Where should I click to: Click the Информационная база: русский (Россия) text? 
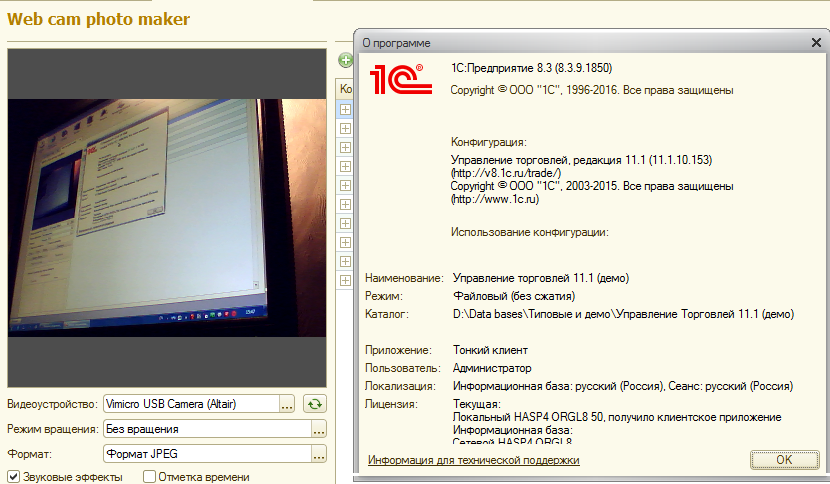tap(558, 386)
